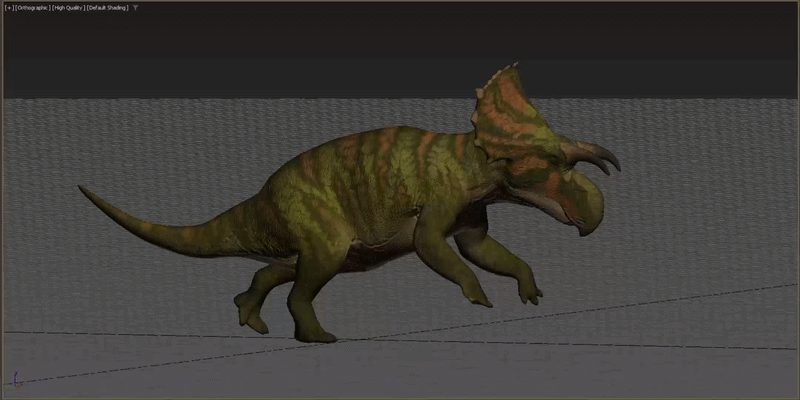This screenshot has width=800, height=400.
Task: Click the dashed horizontal ground line
Action: point(561,344)
